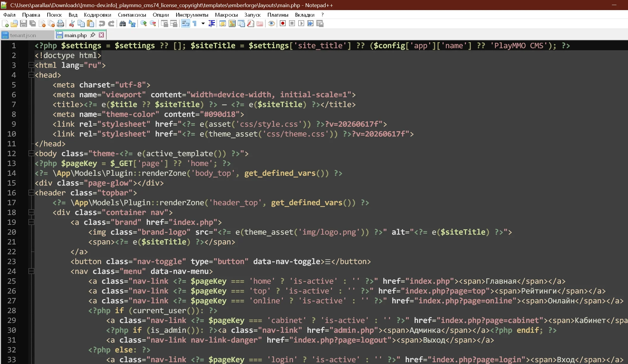
Task: Collapse the head block on line 4
Action: tap(31, 75)
